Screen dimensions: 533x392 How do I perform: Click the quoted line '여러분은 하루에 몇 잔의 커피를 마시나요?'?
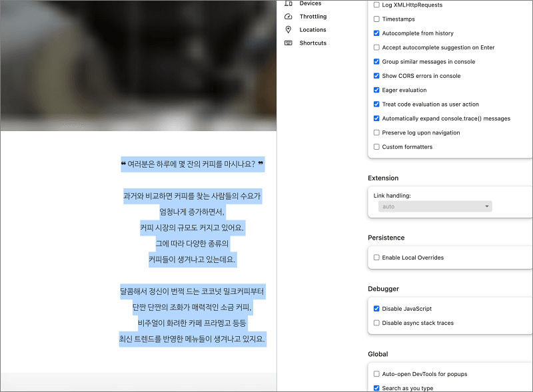coord(193,164)
